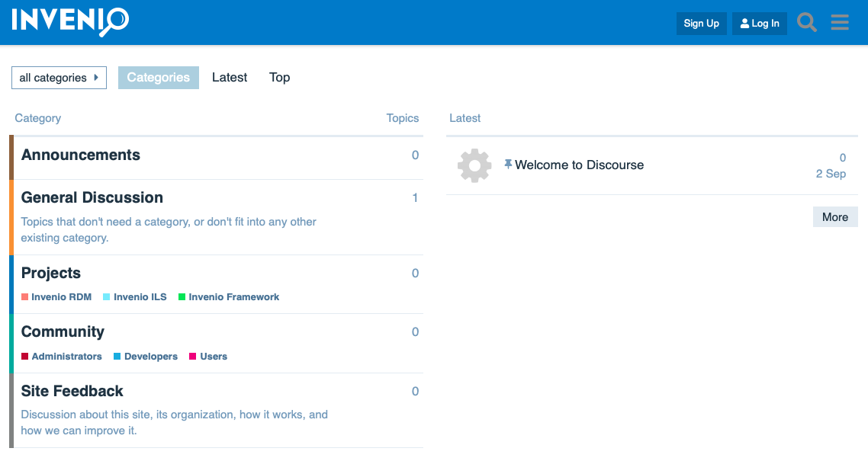
Task: Switch to the Top tab
Action: coord(279,78)
